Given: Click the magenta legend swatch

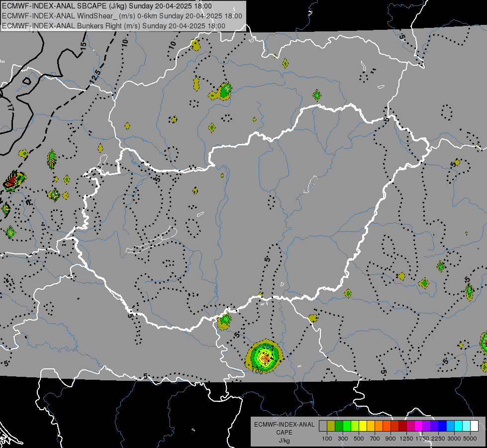Looking at the screenshot, I should (419, 426).
